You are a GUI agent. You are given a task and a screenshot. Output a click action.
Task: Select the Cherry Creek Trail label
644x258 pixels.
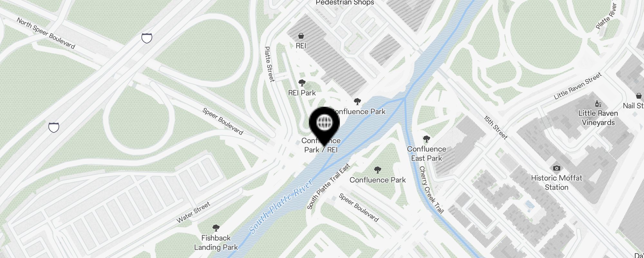(x=431, y=190)
